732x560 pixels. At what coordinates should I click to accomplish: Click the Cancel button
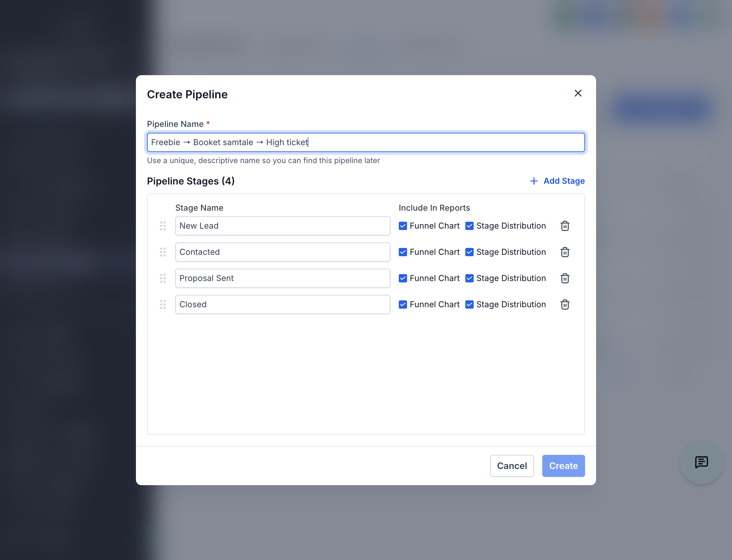[512, 466]
